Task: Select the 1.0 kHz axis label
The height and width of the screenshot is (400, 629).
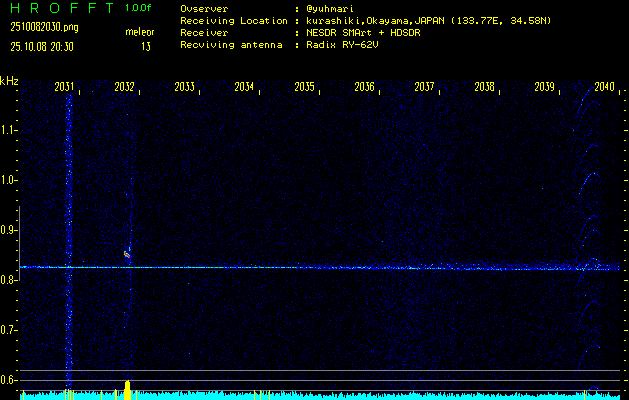Action: coord(9,180)
